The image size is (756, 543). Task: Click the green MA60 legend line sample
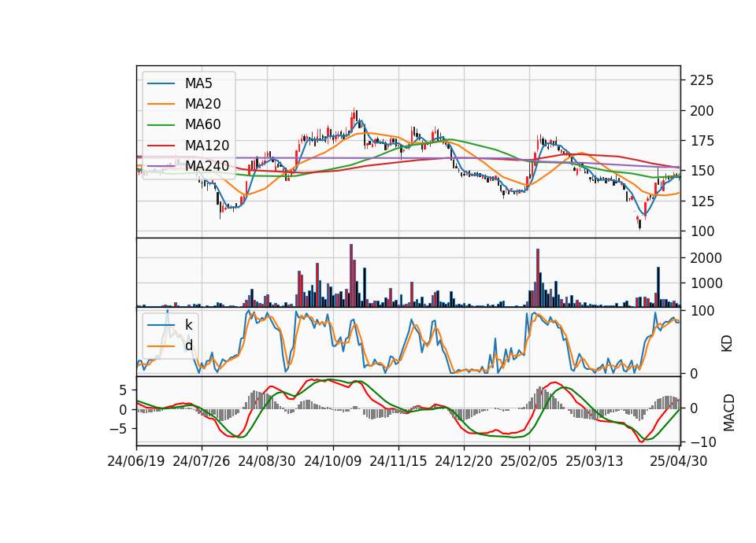[161, 124]
